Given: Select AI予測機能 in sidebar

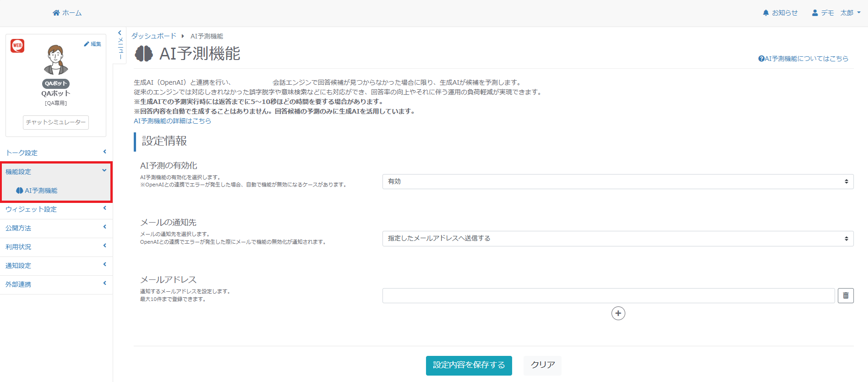Looking at the screenshot, I should (x=41, y=191).
